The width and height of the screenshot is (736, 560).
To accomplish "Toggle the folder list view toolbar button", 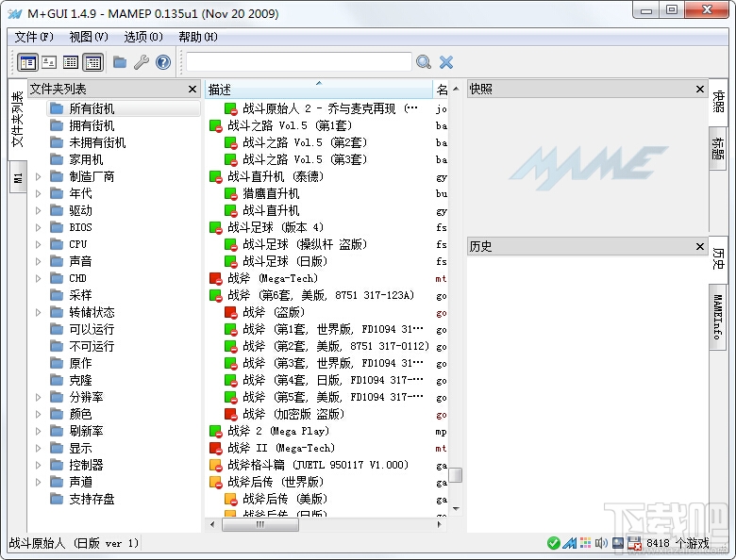I will pyautogui.click(x=27, y=62).
